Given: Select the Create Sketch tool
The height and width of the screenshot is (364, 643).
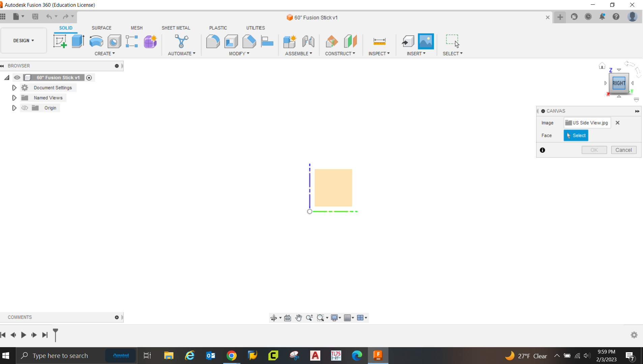Looking at the screenshot, I should [60, 41].
